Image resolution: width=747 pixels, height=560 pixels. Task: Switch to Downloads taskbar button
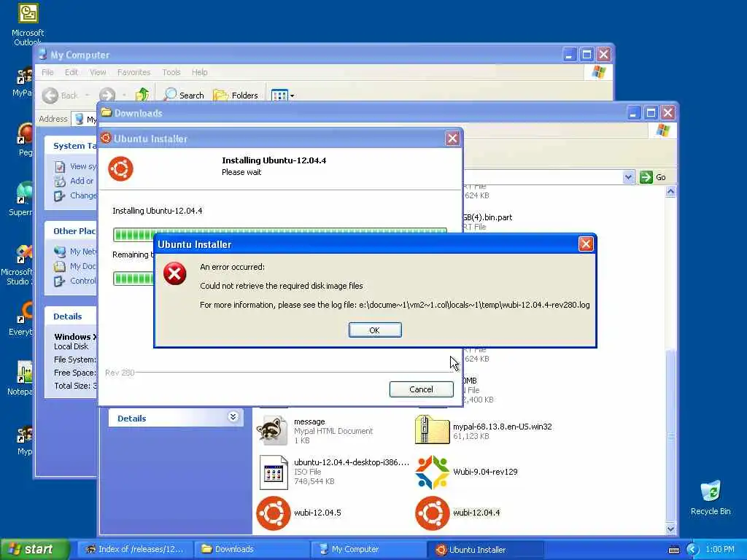click(252, 549)
